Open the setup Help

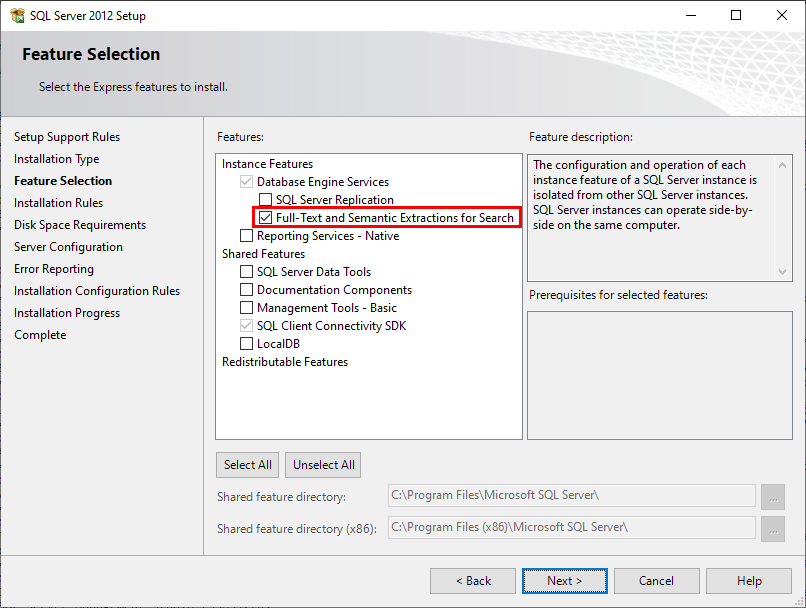(749, 580)
